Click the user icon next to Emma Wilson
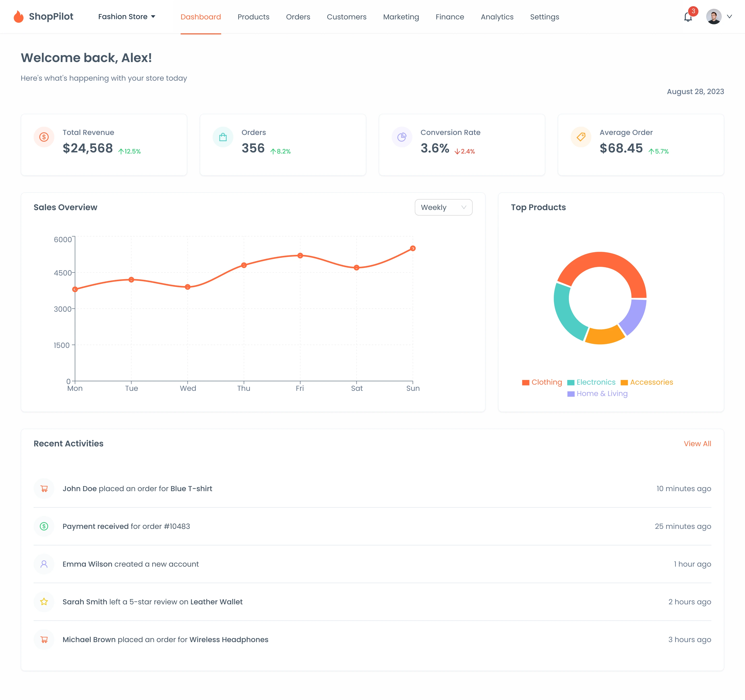This screenshot has height=700, width=745. pyautogui.click(x=44, y=564)
